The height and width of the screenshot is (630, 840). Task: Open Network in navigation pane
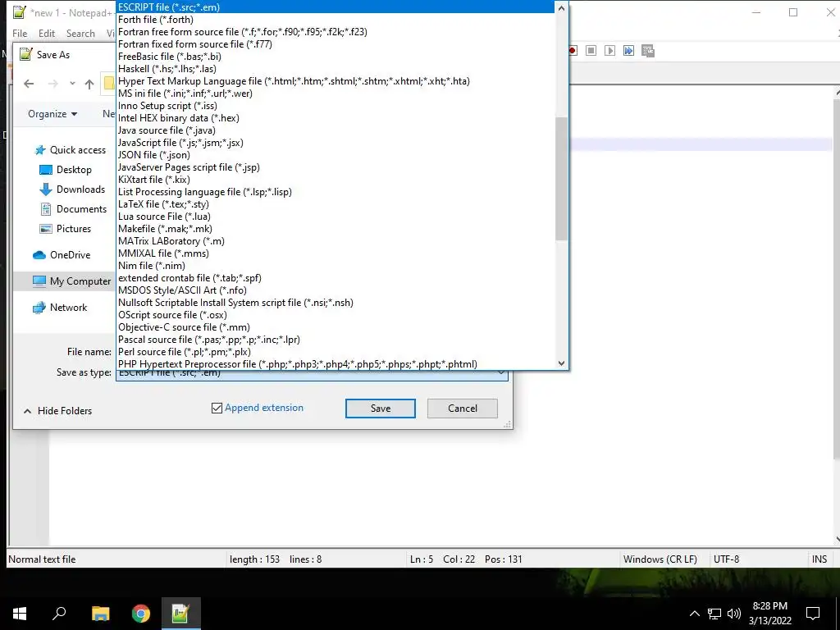(x=60, y=308)
